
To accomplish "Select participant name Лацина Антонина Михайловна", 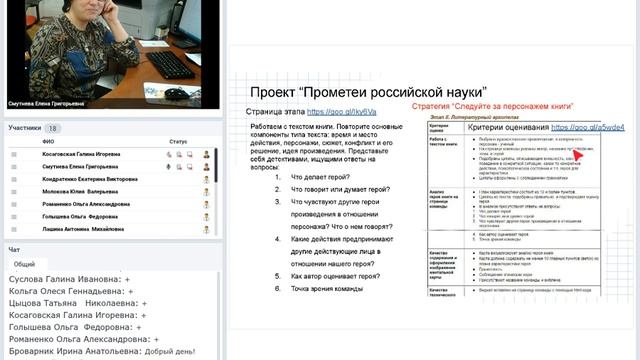I will [x=83, y=229].
